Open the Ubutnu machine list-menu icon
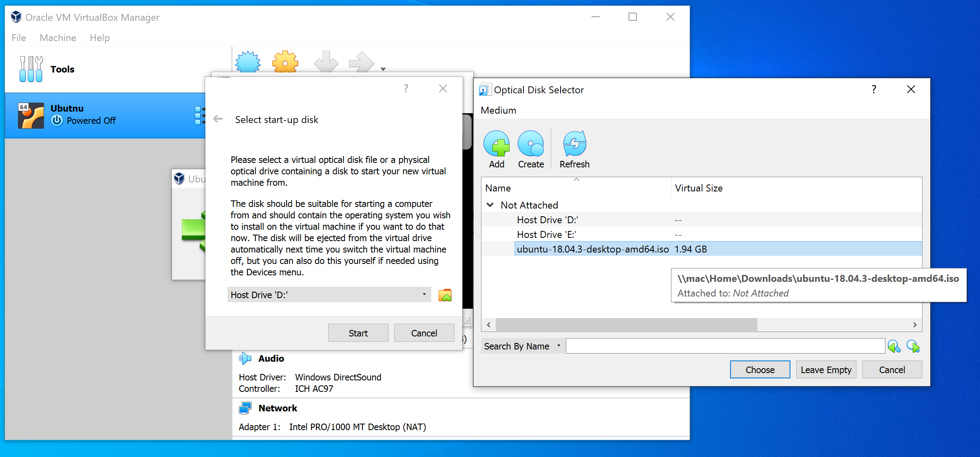This screenshot has width=980, height=457. click(x=199, y=116)
